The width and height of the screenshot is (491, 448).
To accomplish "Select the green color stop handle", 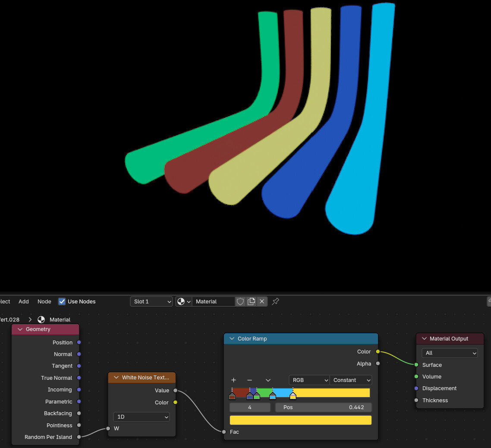I will click(257, 396).
